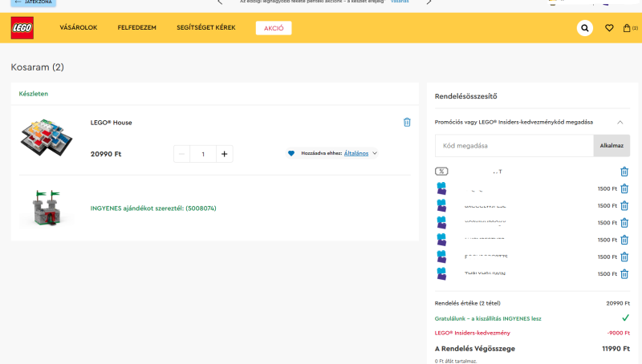The height and width of the screenshot is (364, 642).
Task: Open the SEGÍTSÉGET KÉREK menu
Action: click(x=206, y=27)
